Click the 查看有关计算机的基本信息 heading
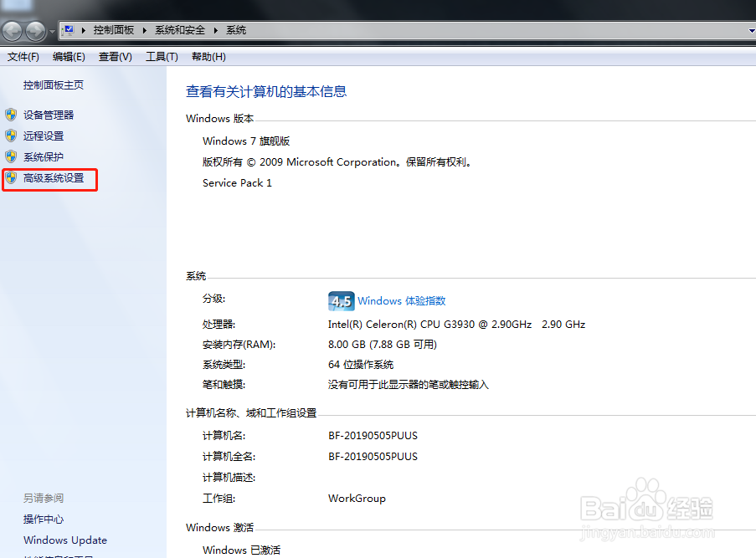 click(266, 91)
